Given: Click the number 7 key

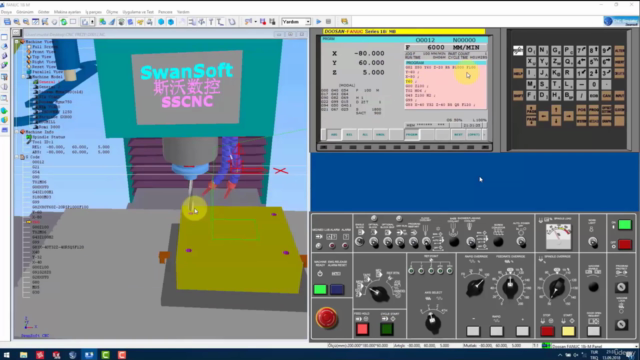Looking at the screenshot, I should click(581, 51).
